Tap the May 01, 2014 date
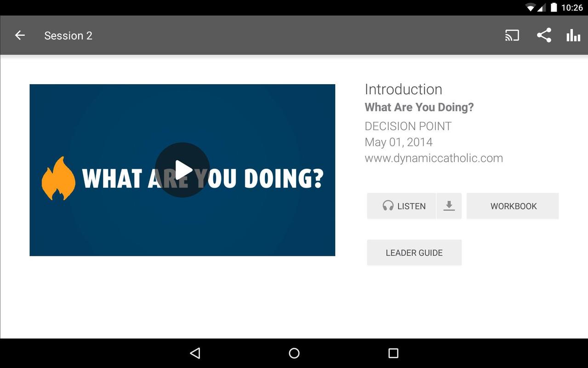The width and height of the screenshot is (588, 368). point(399,142)
